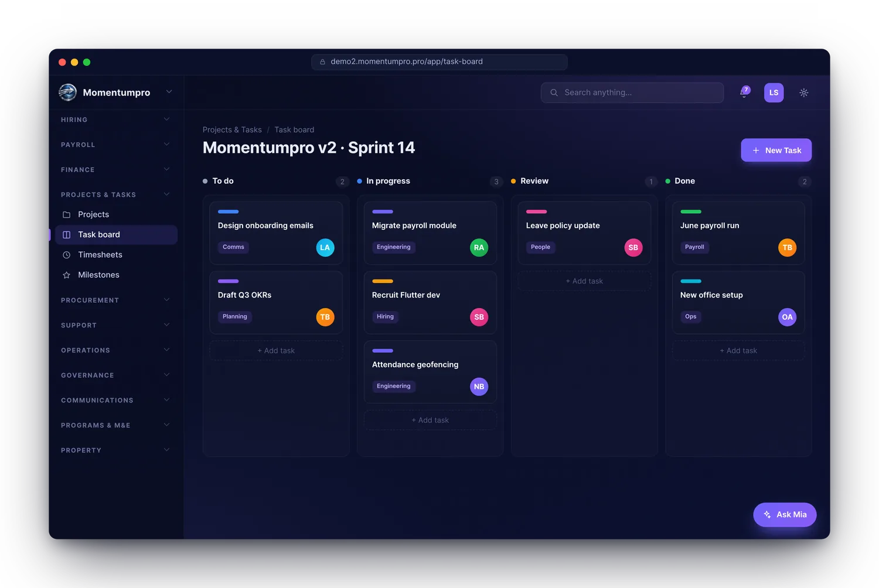Go to Projects & Tasks breadcrumb

(x=232, y=130)
